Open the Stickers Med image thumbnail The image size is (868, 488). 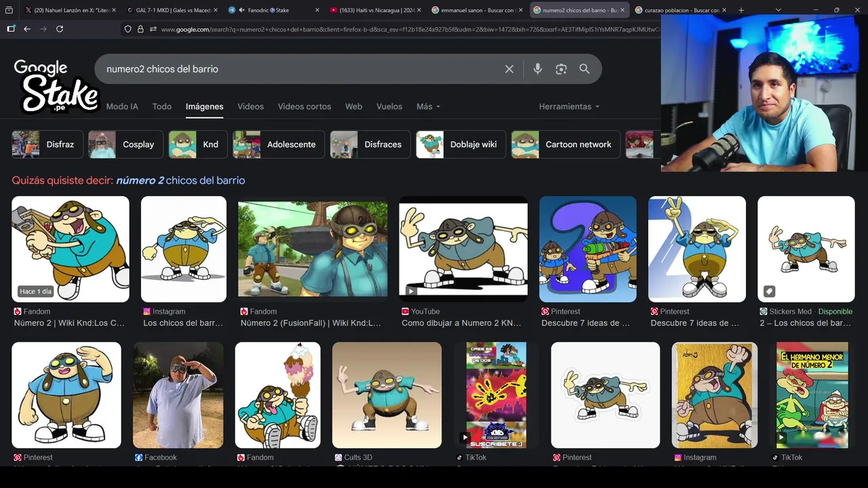(x=806, y=249)
